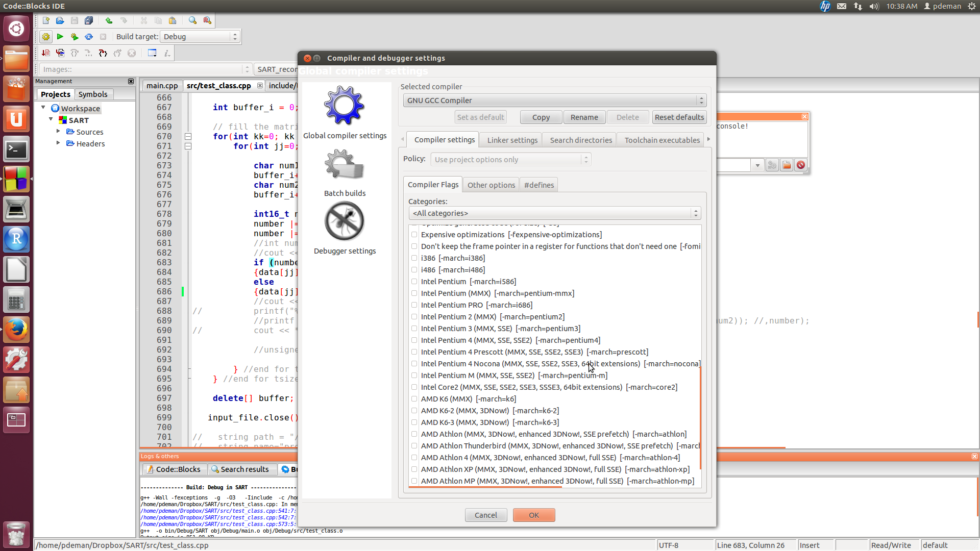The image size is (980, 551).
Task: Open the Images:: scope dropdown
Action: (145, 69)
